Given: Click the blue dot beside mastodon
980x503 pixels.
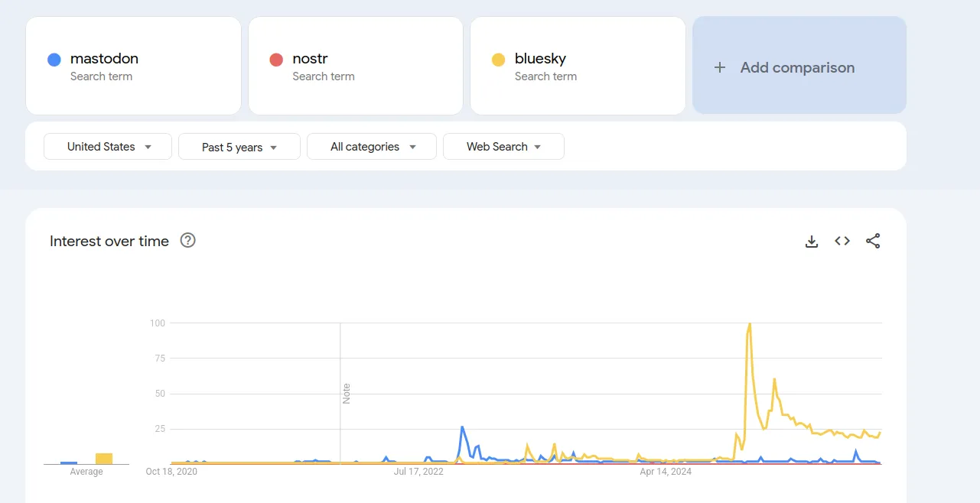Looking at the screenshot, I should (x=54, y=59).
